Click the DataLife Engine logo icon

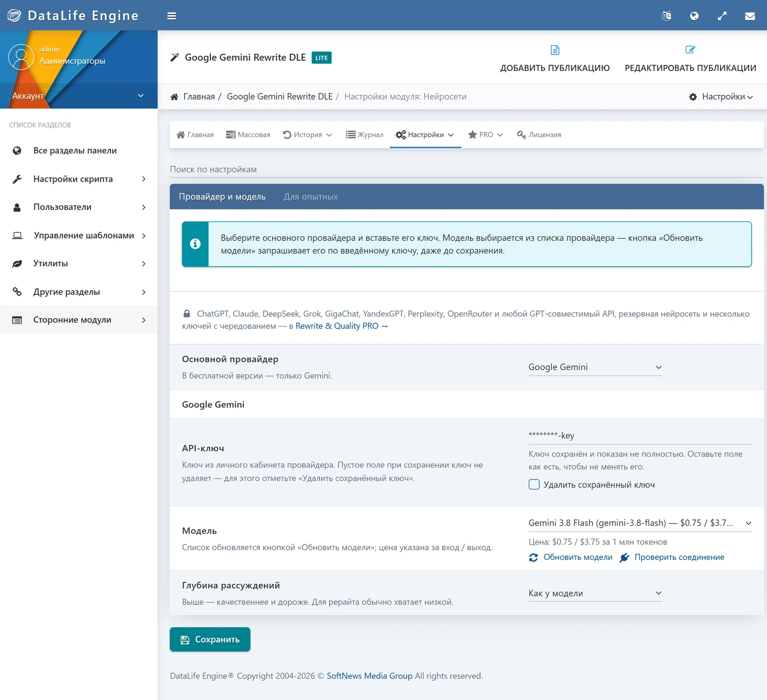point(14,15)
